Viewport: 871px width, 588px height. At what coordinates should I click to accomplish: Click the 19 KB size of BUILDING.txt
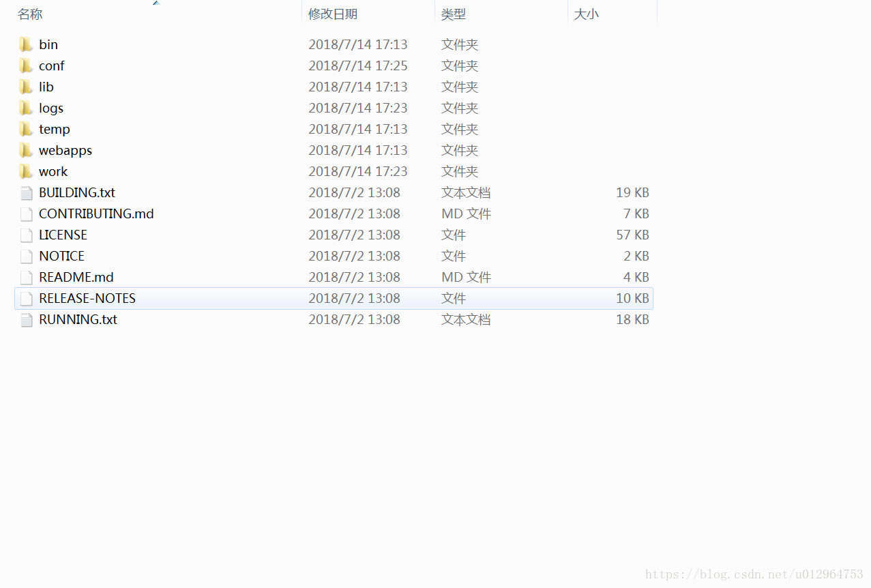click(632, 192)
